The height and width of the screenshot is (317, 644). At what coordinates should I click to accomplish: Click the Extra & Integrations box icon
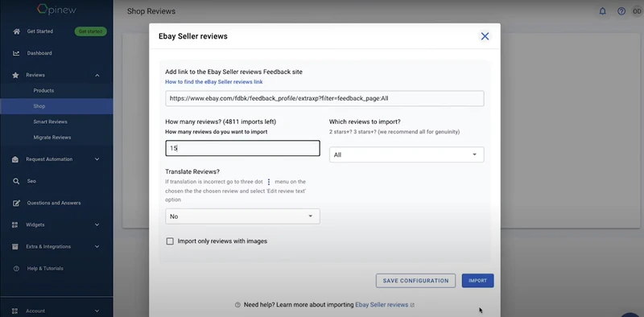[x=15, y=247]
